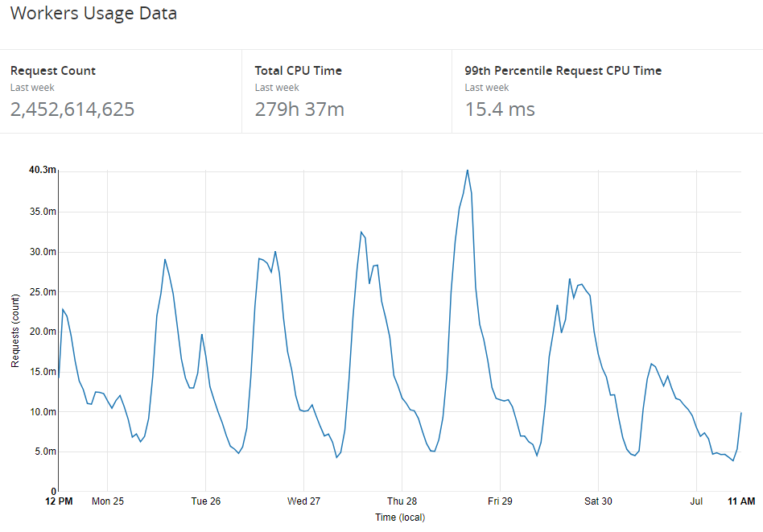This screenshot has width=763, height=532.
Task: Pick the Wed 27 date tick
Action: [303, 501]
